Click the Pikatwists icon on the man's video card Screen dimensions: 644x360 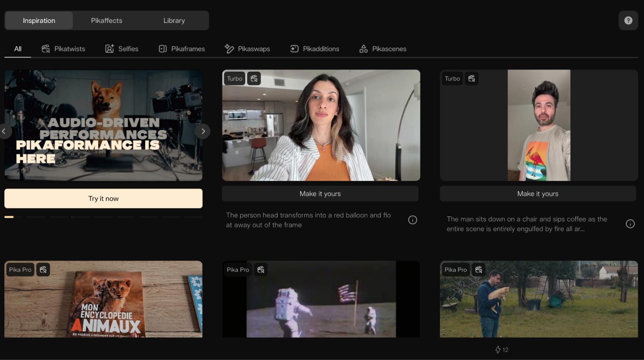(x=472, y=78)
